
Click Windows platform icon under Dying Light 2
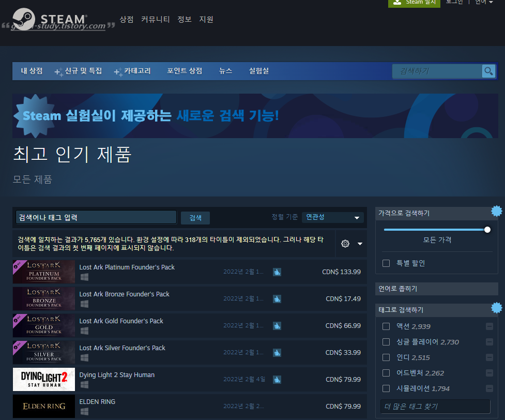pyautogui.click(x=84, y=384)
